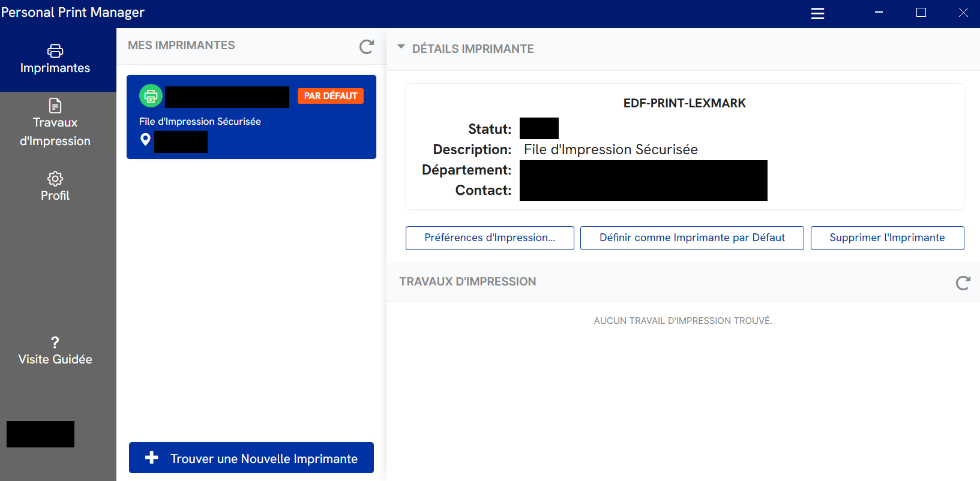Open the Imprimantes section in sidebar
The image size is (980, 481).
55,59
